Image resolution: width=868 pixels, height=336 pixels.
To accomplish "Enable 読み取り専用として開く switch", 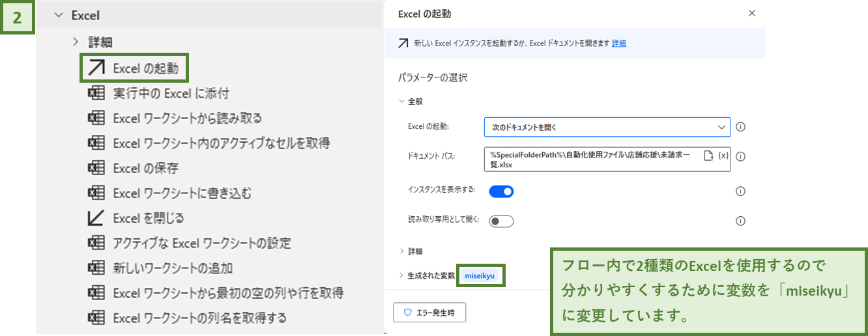I will point(501,221).
